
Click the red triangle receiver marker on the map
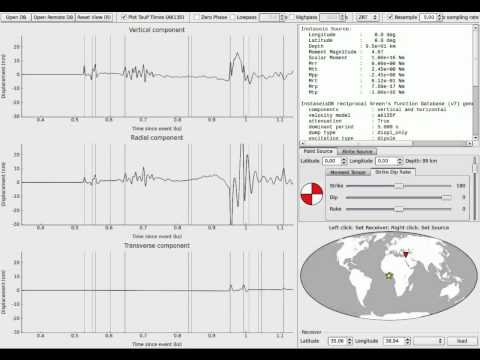(x=406, y=254)
